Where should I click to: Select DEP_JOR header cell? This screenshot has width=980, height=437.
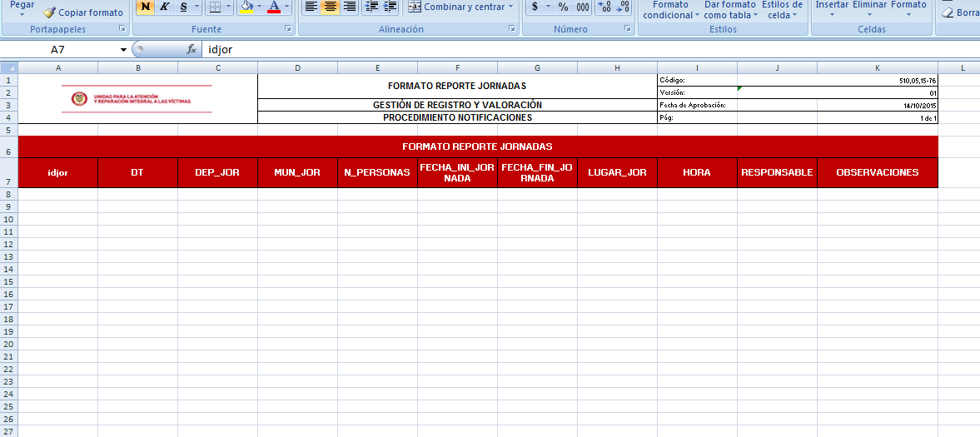click(x=217, y=172)
